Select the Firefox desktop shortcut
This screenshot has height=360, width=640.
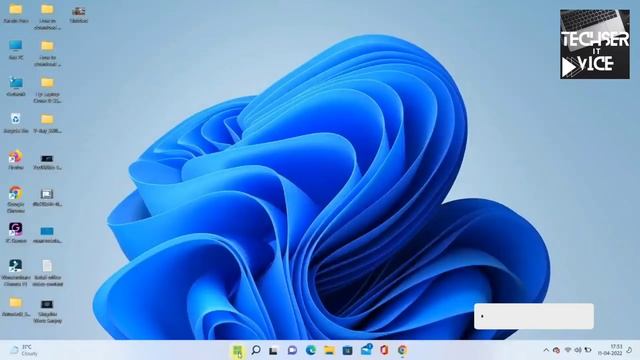[x=16, y=160]
